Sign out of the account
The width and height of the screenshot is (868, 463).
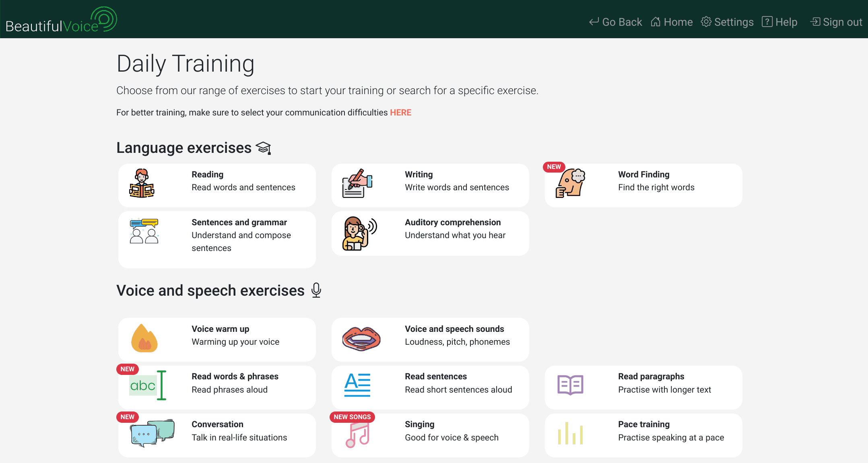coord(836,22)
